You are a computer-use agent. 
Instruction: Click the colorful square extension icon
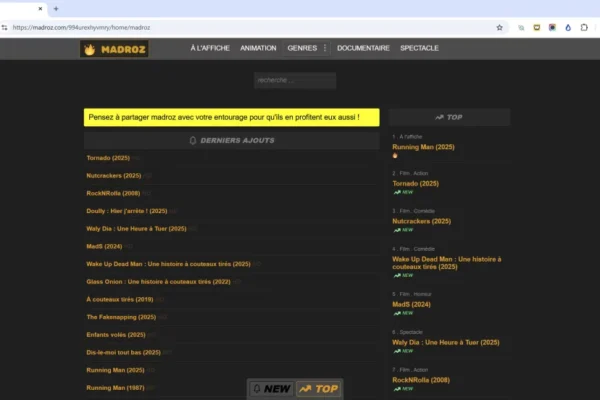pos(552,28)
